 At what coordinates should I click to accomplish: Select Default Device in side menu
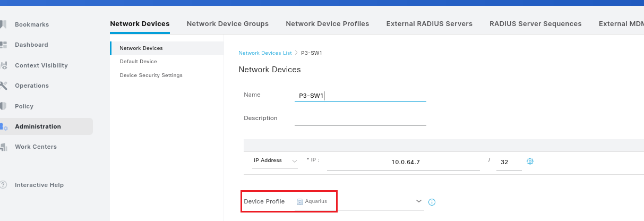tap(139, 62)
